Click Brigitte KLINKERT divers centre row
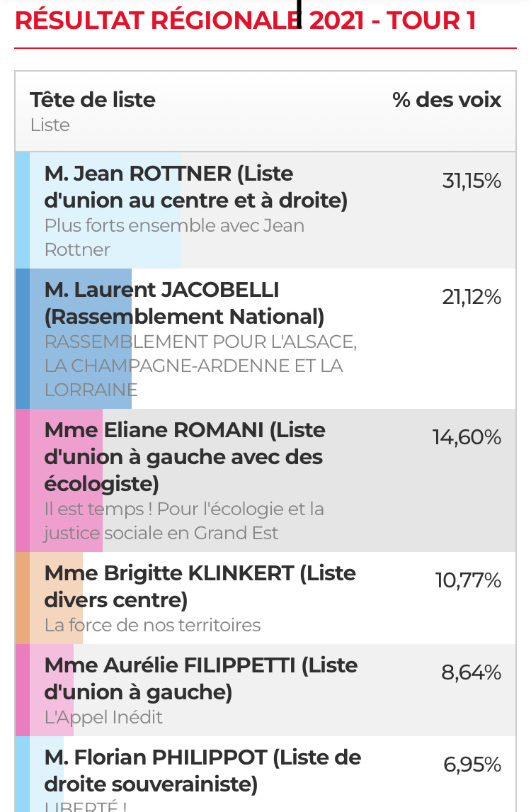 tap(265, 598)
